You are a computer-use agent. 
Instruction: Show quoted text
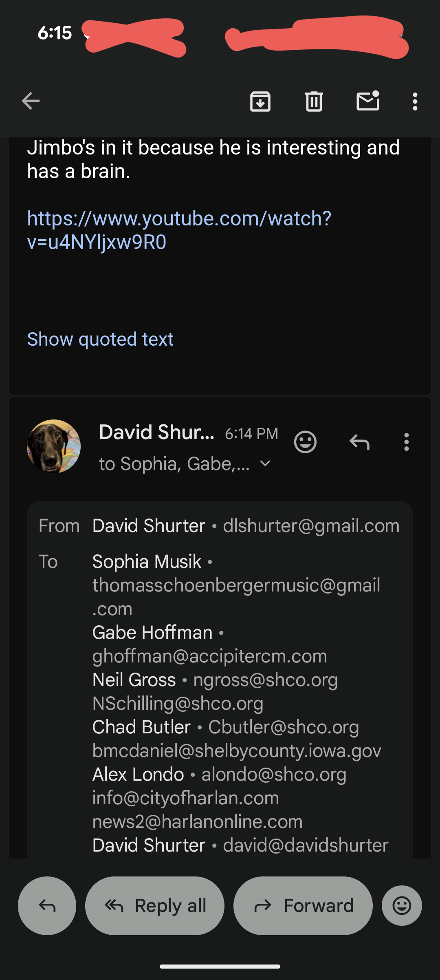tap(100, 339)
